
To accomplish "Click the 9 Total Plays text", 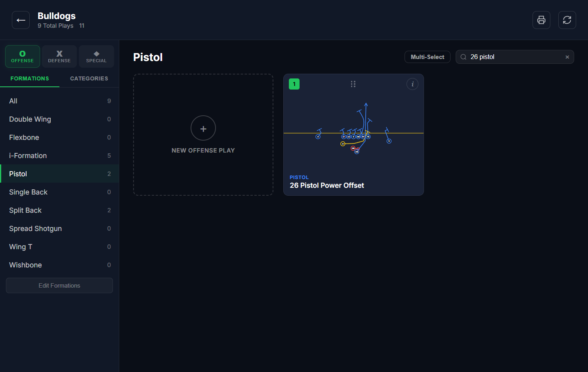I will click(55, 26).
